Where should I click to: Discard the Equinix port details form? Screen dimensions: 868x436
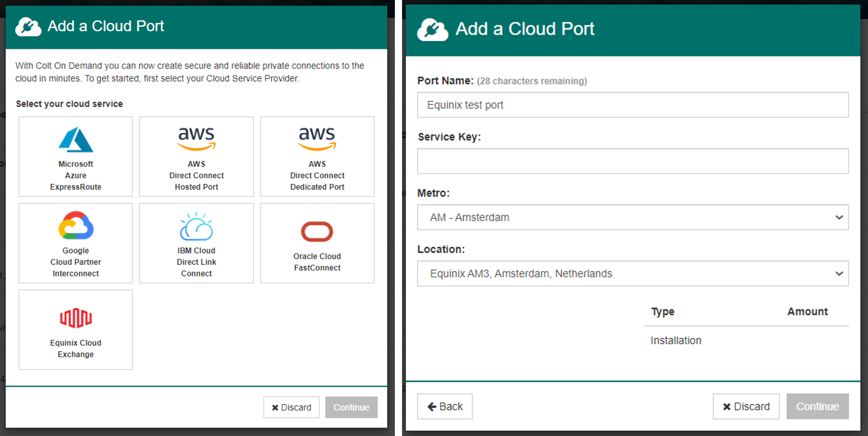point(746,406)
